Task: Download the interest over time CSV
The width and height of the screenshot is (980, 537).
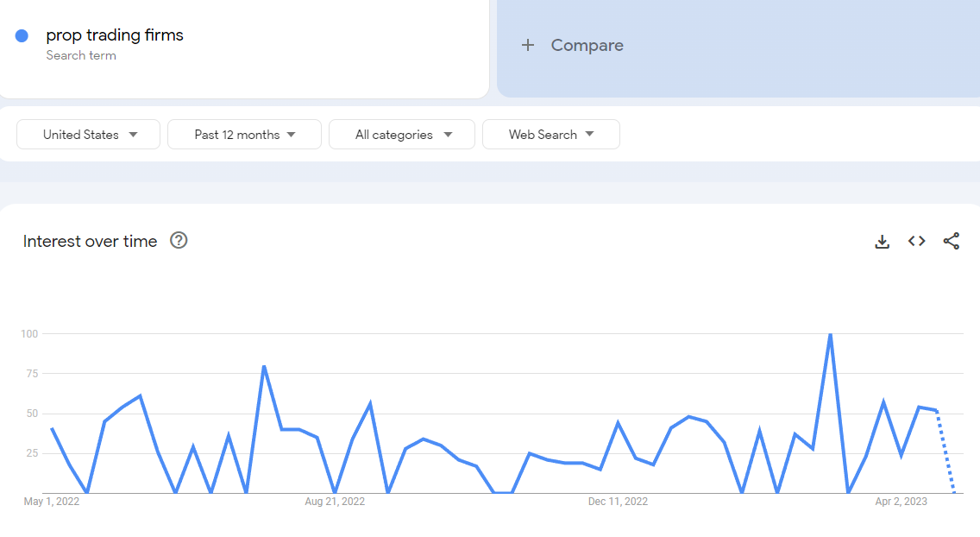Action: [882, 242]
